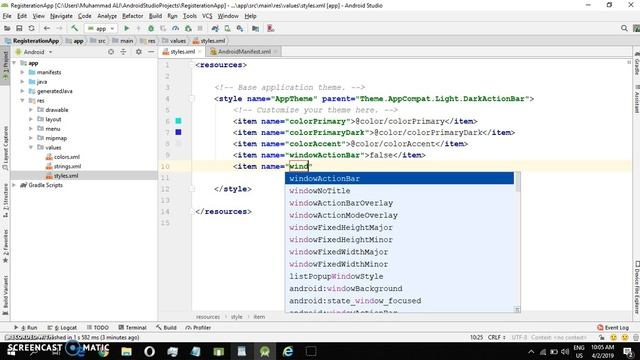Pick android:windowBackground from completion popup
Screen dimensions: 640x360
click(399, 289)
